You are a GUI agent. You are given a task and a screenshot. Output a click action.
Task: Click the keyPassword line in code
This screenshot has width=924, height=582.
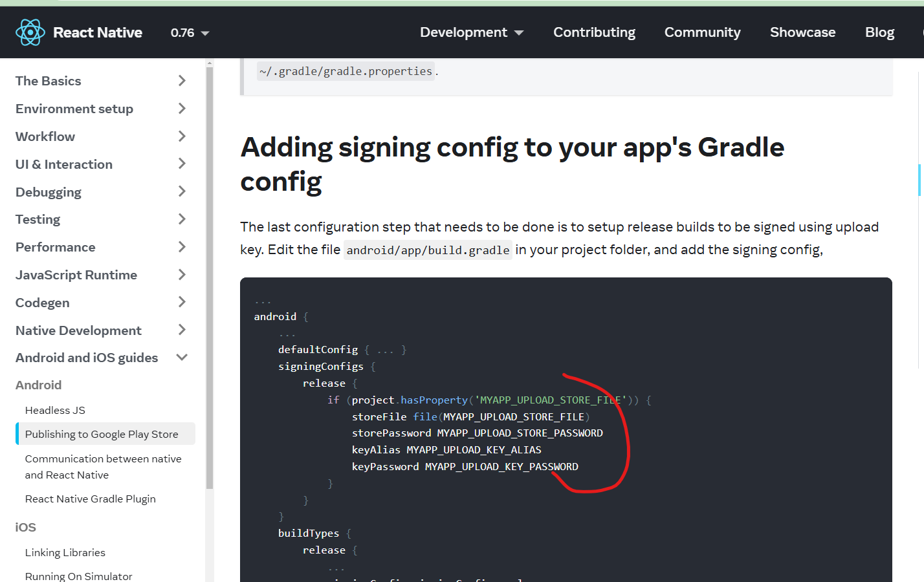[x=465, y=466]
